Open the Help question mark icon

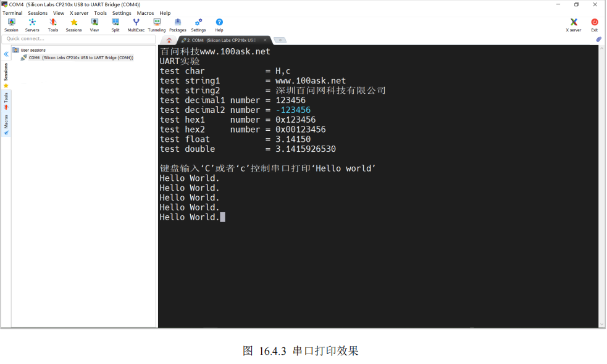[x=219, y=25]
